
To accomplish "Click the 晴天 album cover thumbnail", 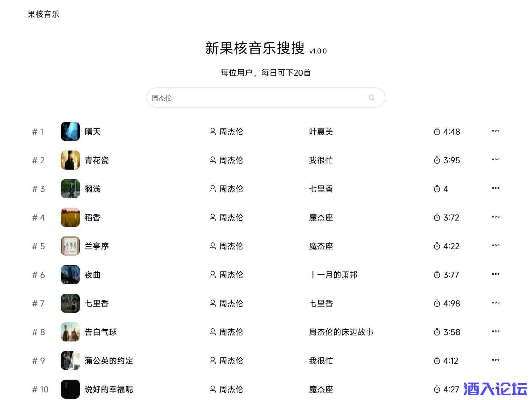I will [70, 131].
